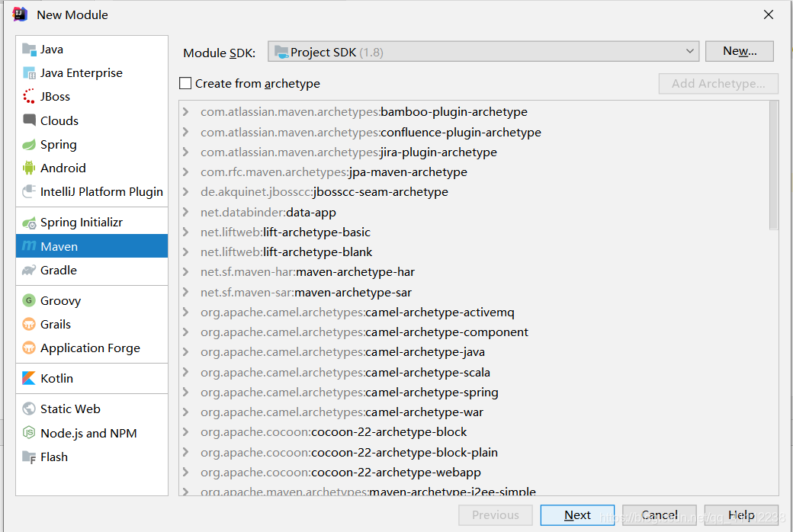This screenshot has height=532, width=793.
Task: Select Gradle module type label
Action: pyautogui.click(x=59, y=270)
